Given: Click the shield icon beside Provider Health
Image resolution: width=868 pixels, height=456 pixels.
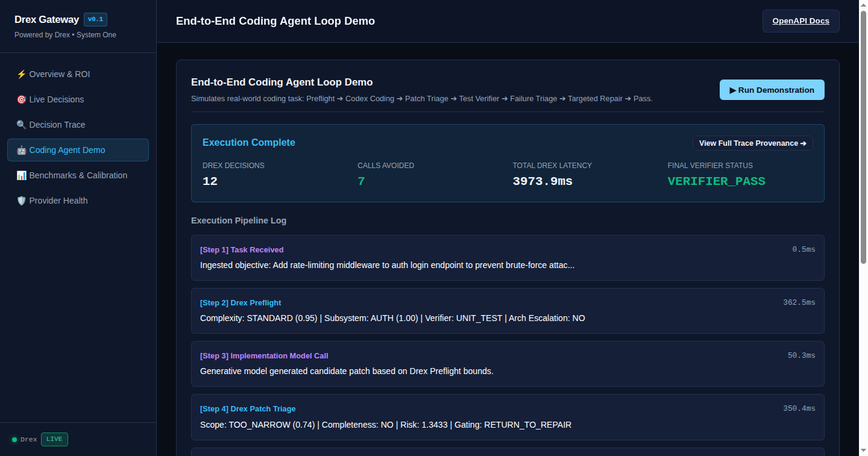Looking at the screenshot, I should click(x=21, y=201).
